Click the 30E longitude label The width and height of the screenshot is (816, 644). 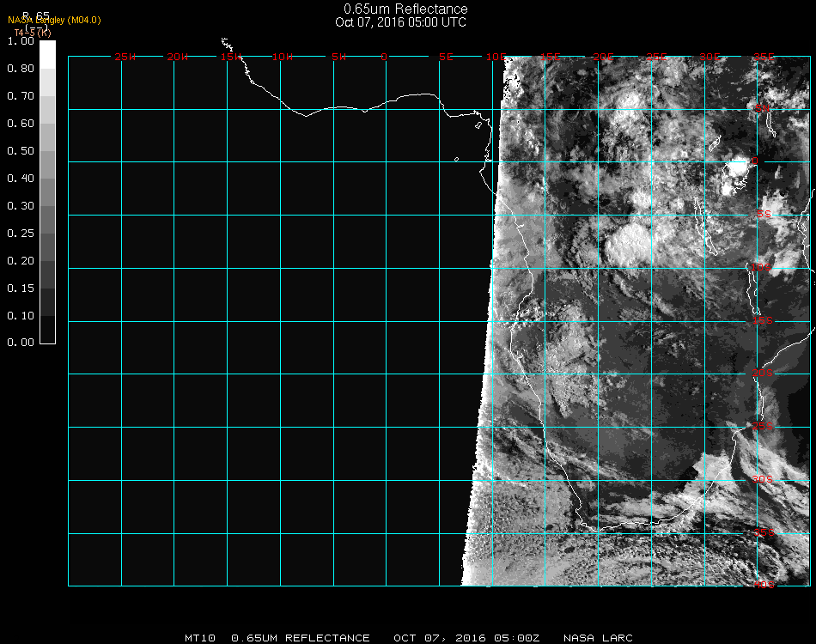(x=709, y=57)
